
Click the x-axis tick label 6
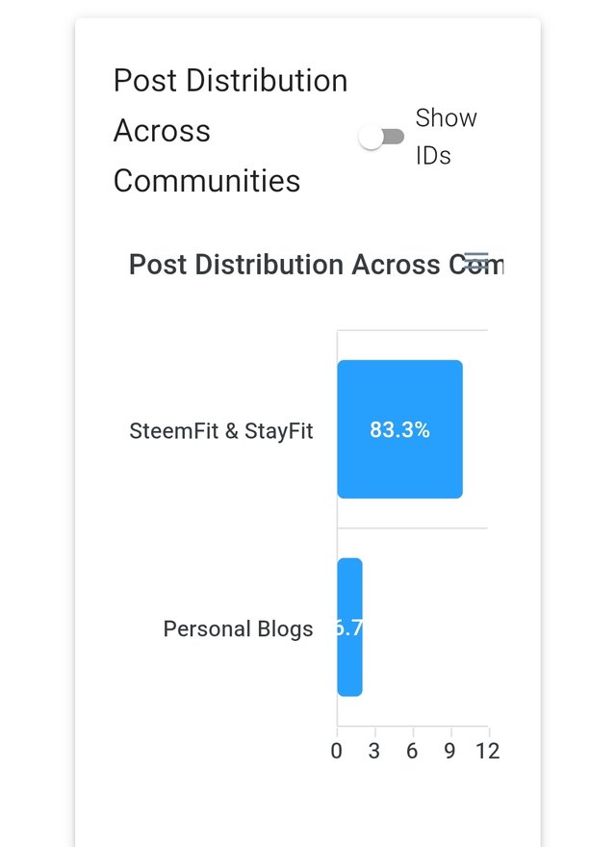click(412, 751)
